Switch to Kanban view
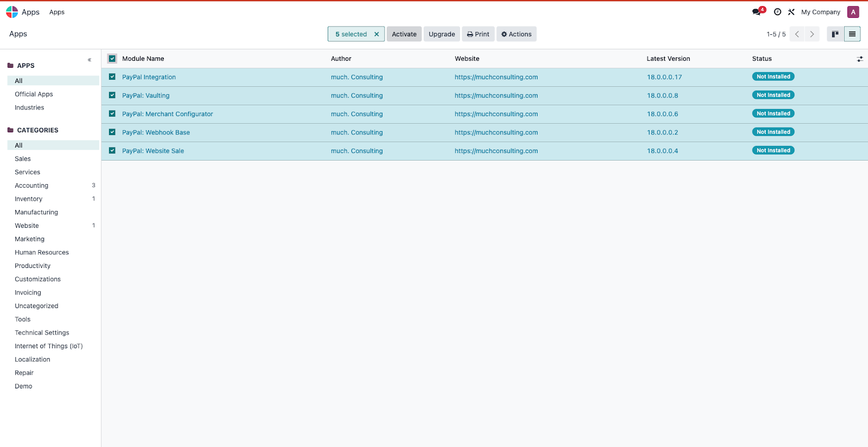Viewport: 868px width, 447px height. coord(835,34)
